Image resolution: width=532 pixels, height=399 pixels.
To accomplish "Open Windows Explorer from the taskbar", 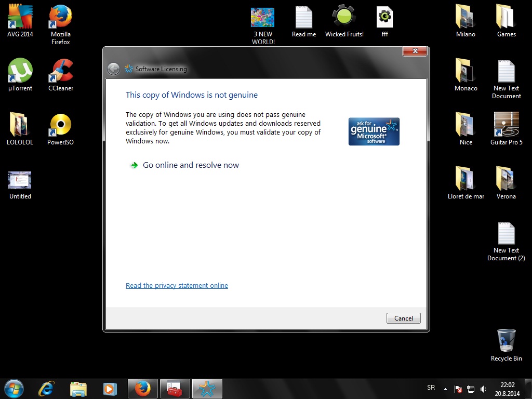I will (78, 389).
